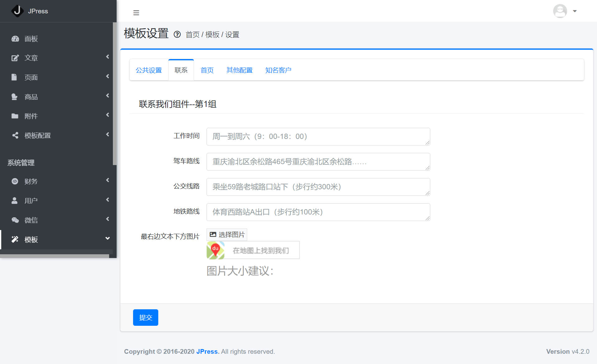The height and width of the screenshot is (364, 597).
Task: Expand the user account dropdown arrow
Action: coord(575,11)
